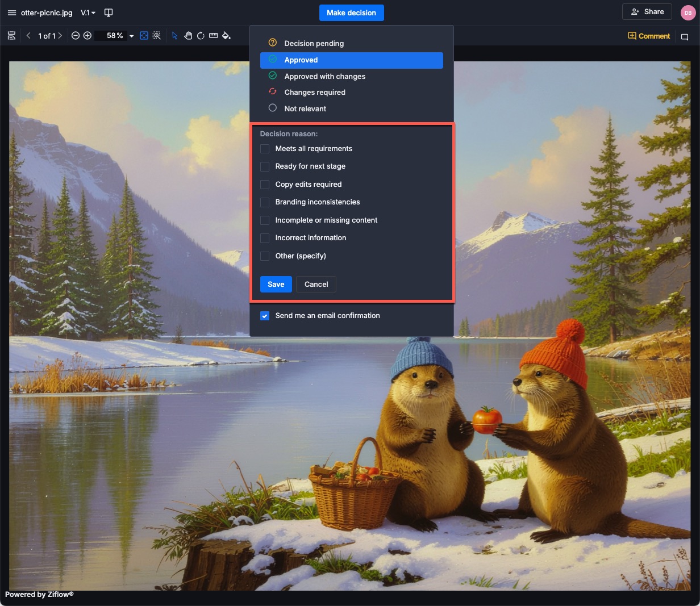This screenshot has width=700, height=606.
Task: Choose the paint bucket color tool
Action: 226,36
